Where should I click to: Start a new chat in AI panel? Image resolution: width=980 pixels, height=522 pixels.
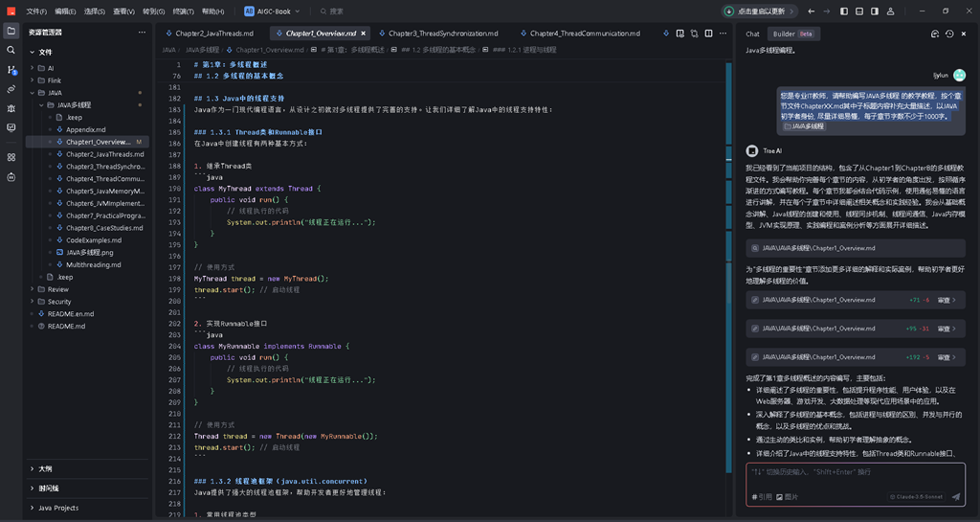[x=935, y=34]
